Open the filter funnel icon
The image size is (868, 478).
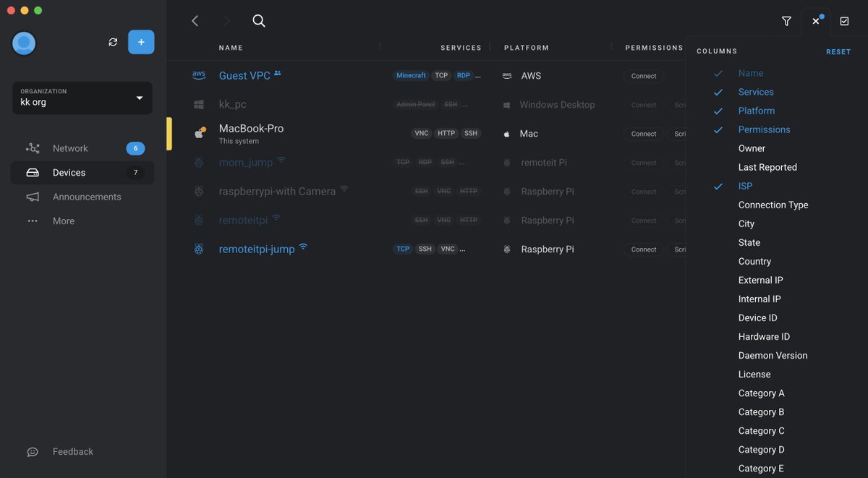click(786, 22)
